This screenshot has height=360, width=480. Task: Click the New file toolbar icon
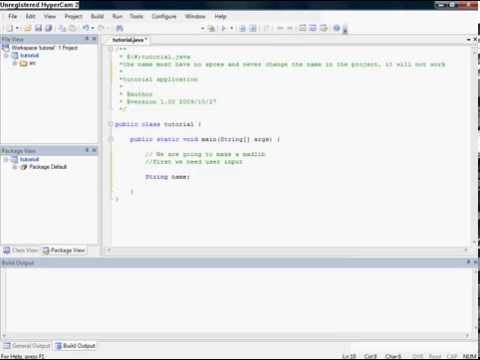click(10, 28)
